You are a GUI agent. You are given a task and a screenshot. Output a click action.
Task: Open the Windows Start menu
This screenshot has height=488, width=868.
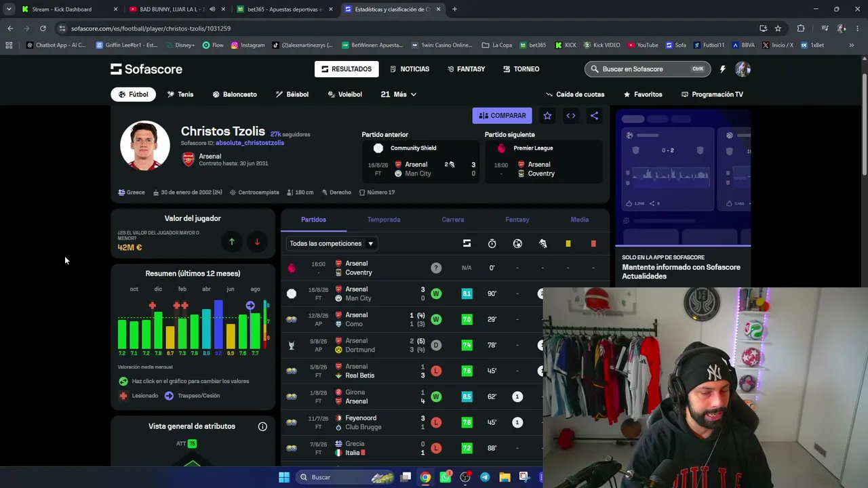coord(284,477)
